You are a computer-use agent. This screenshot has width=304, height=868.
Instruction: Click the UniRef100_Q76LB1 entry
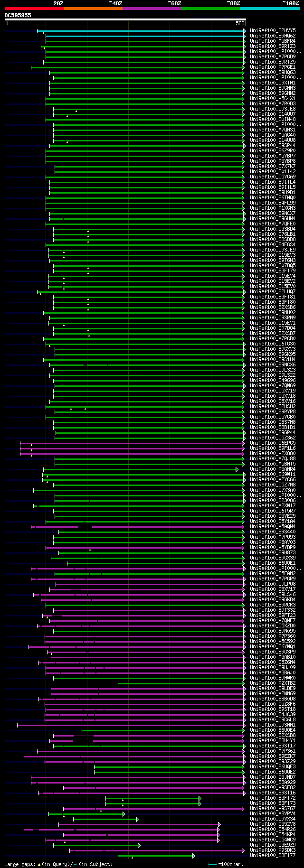pyautogui.click(x=273, y=234)
